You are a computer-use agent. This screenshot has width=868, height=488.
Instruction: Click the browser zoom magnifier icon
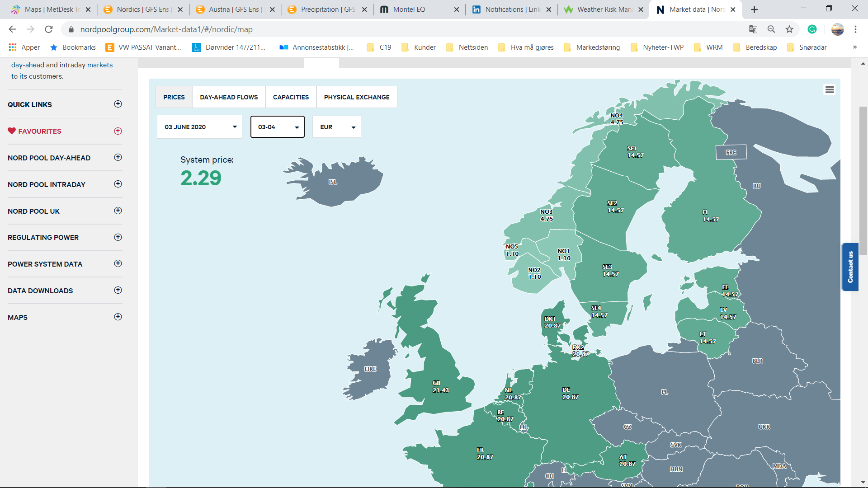tap(771, 29)
